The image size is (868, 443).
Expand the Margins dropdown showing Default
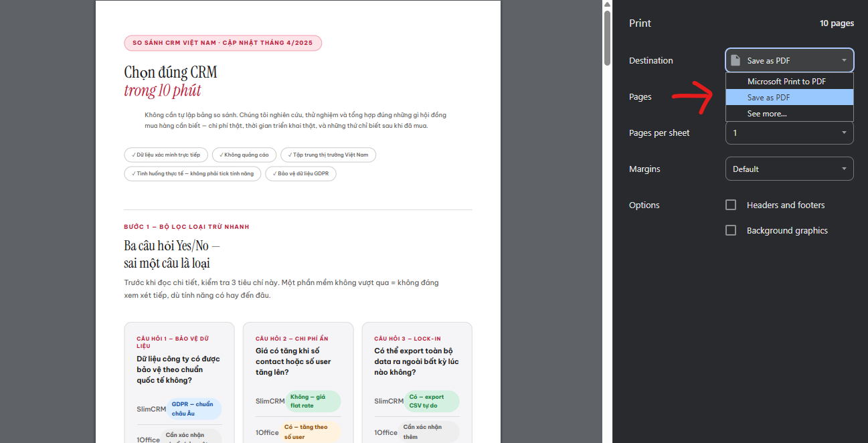[790, 169]
